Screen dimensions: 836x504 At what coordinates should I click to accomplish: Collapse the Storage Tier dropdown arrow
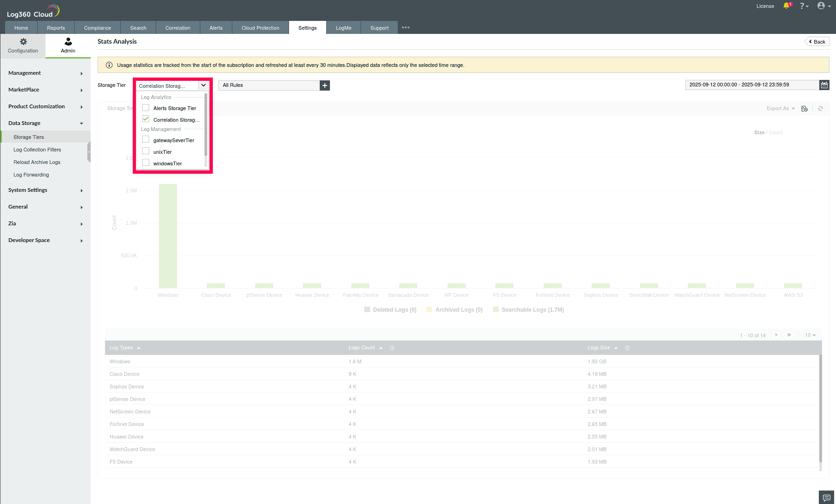(x=203, y=85)
